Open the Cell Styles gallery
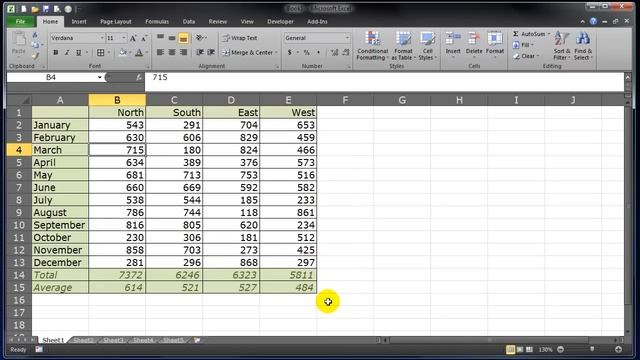Viewport: 640px width, 360px height. (x=427, y=45)
